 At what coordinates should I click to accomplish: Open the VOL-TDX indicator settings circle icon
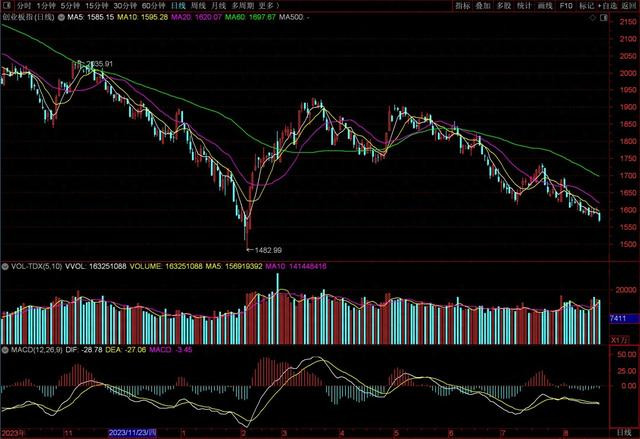5,266
